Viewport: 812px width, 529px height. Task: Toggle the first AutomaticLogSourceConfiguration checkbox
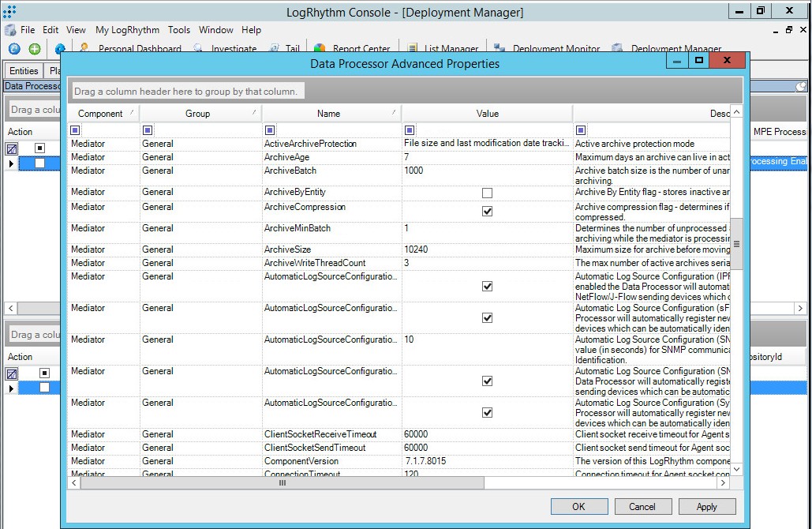(x=487, y=286)
